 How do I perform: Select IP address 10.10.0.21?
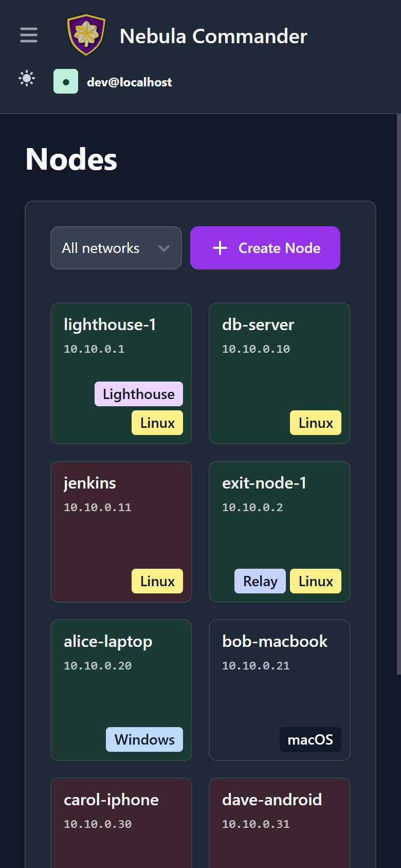pyautogui.click(x=256, y=666)
